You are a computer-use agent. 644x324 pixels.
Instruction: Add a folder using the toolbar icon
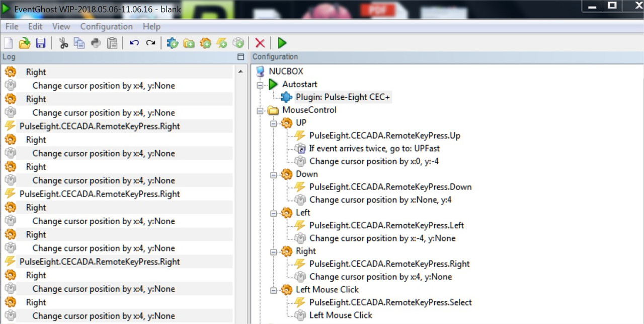[189, 43]
